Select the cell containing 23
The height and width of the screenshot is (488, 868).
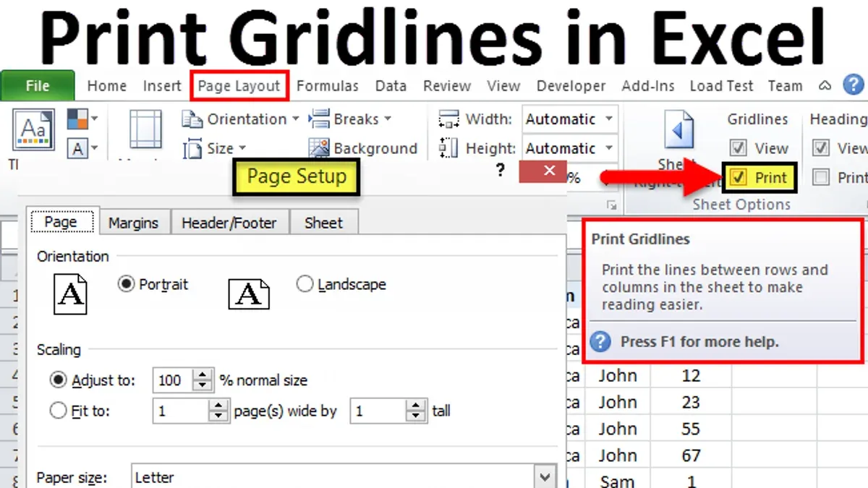coord(691,402)
